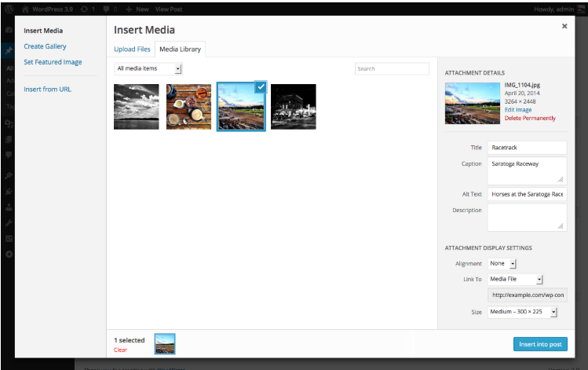
Task: Select Create Gallery in left menu
Action: pyautogui.click(x=45, y=46)
